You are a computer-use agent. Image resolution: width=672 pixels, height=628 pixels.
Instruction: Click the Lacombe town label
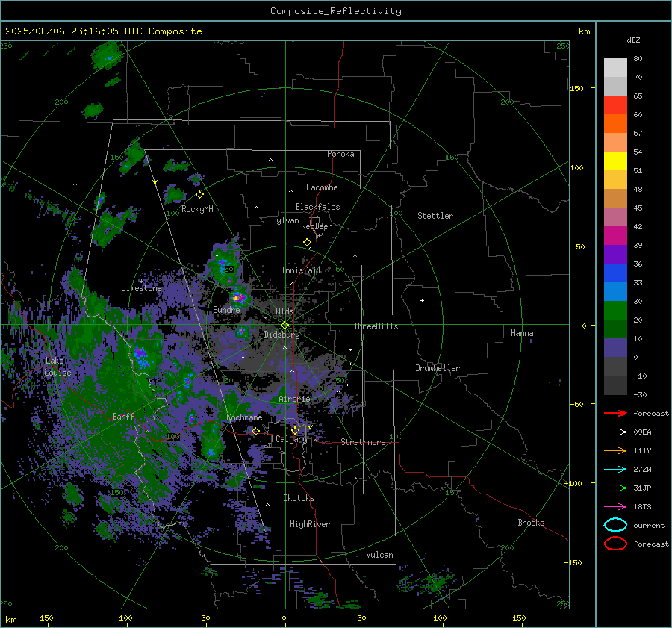pyautogui.click(x=322, y=187)
